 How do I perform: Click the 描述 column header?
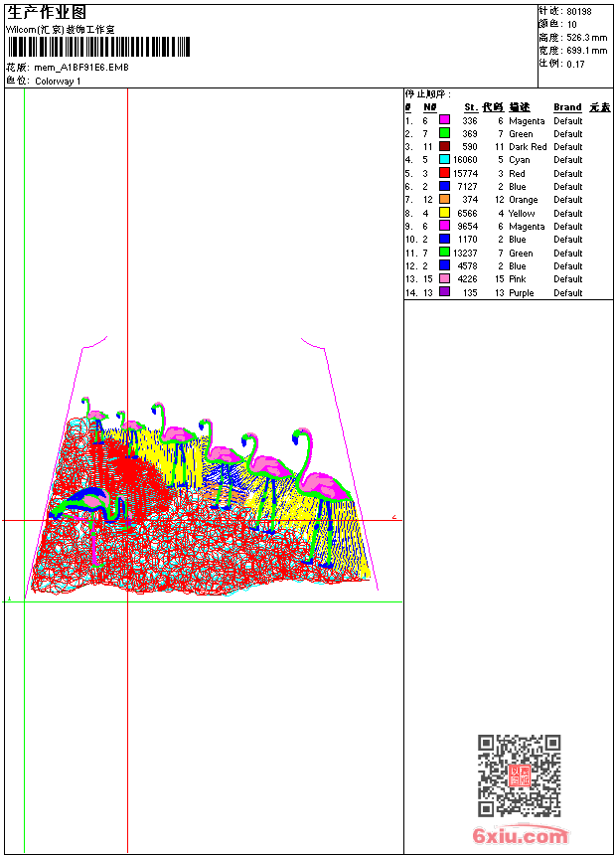pos(520,107)
